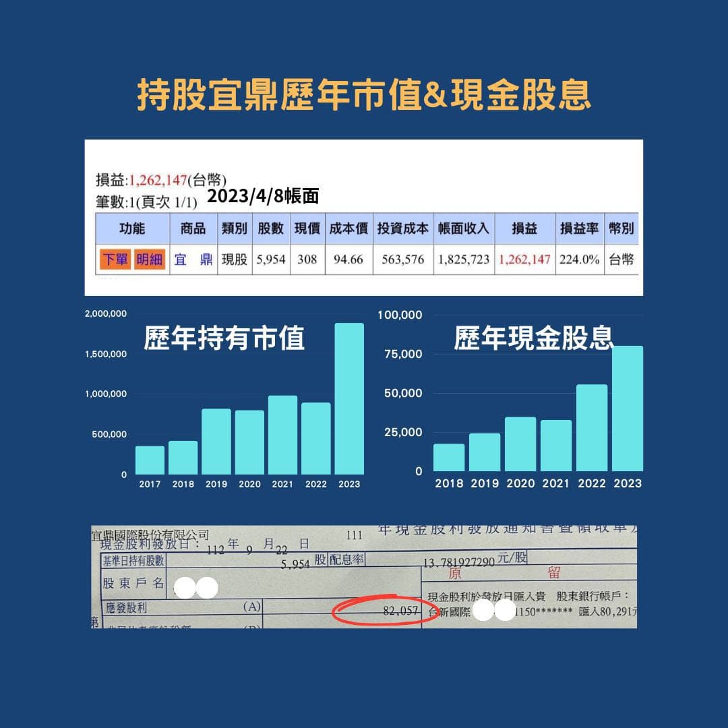
Task: Select the 投資成本 column header
Action: (x=403, y=229)
